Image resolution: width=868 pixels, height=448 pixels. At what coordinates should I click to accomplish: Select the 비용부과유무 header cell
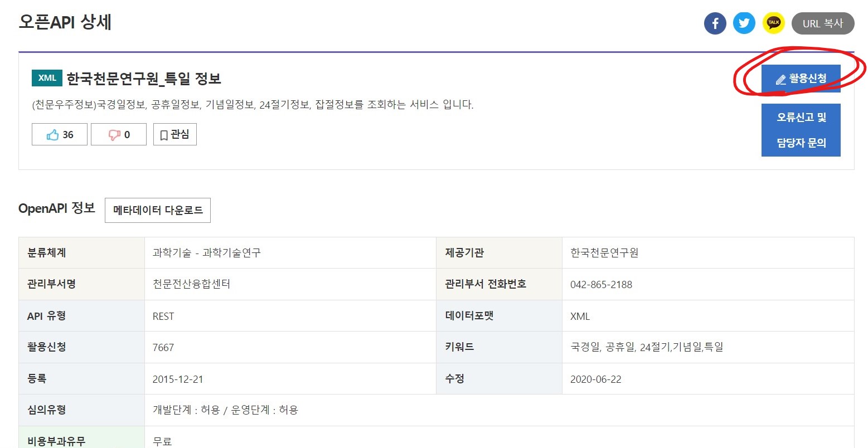tap(81, 437)
